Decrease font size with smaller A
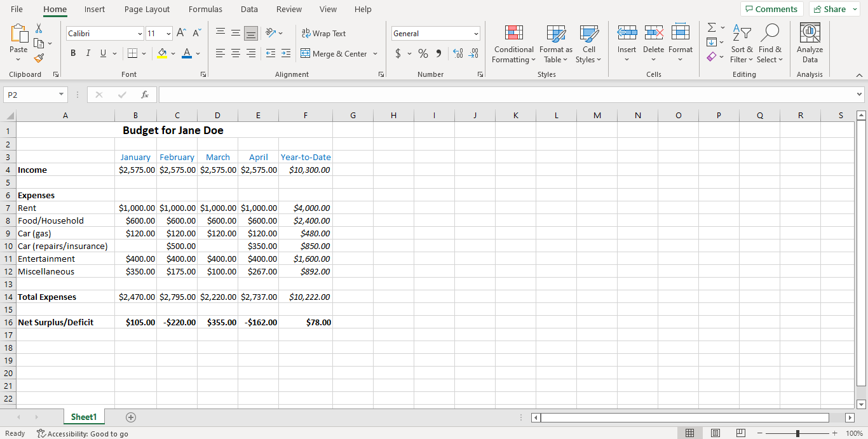Image resolution: width=868 pixels, height=439 pixels. [196, 33]
